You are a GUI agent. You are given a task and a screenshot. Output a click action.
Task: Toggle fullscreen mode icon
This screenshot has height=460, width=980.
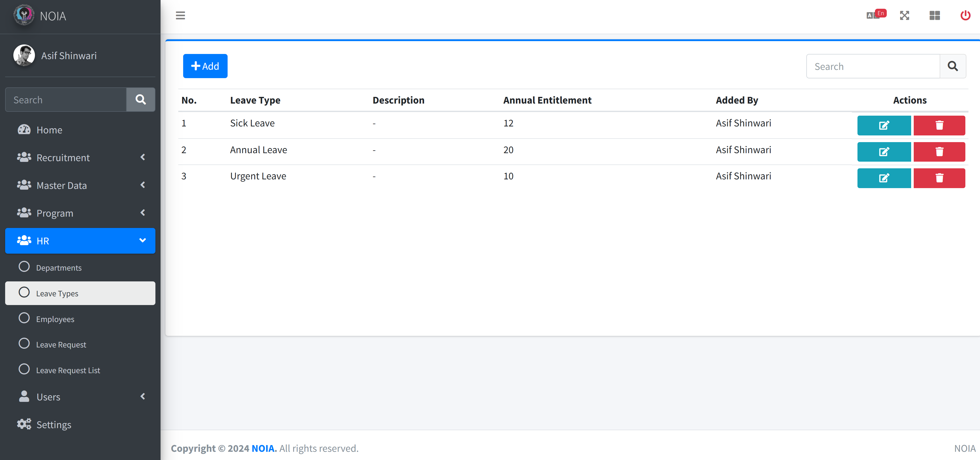coord(904,16)
